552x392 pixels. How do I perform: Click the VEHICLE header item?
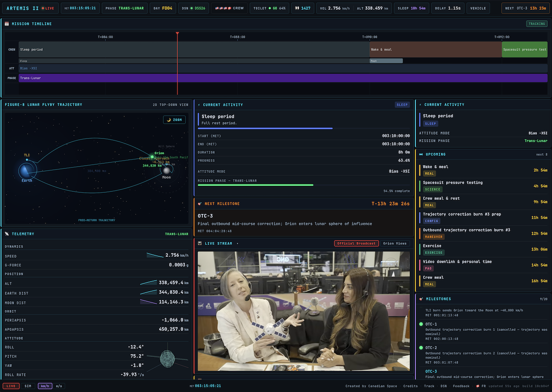point(478,8)
